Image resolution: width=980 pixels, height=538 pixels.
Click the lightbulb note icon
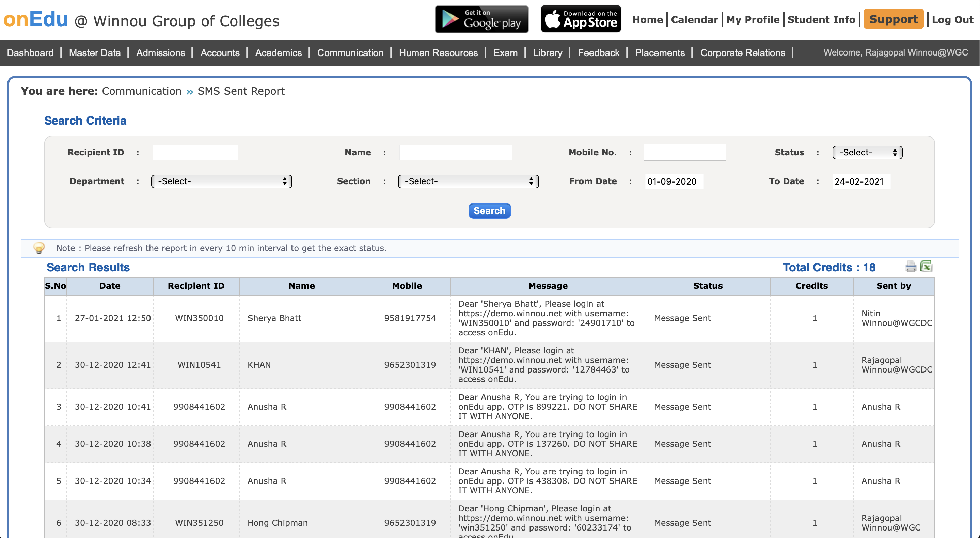[x=39, y=248]
